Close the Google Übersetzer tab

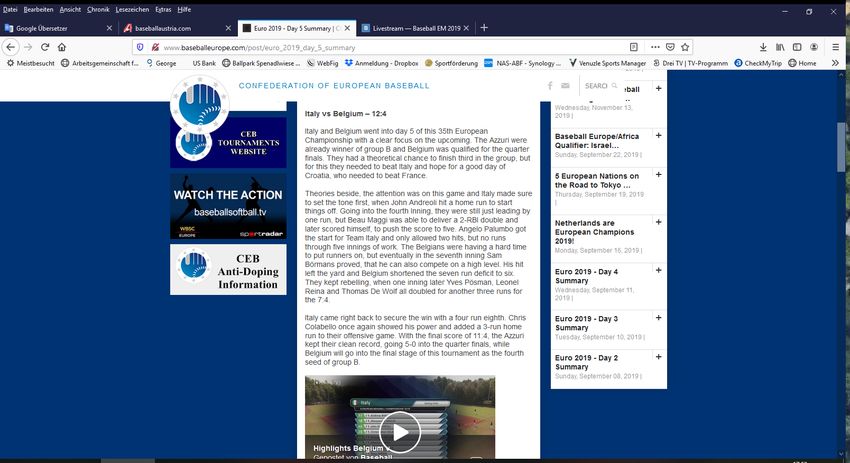(x=109, y=28)
